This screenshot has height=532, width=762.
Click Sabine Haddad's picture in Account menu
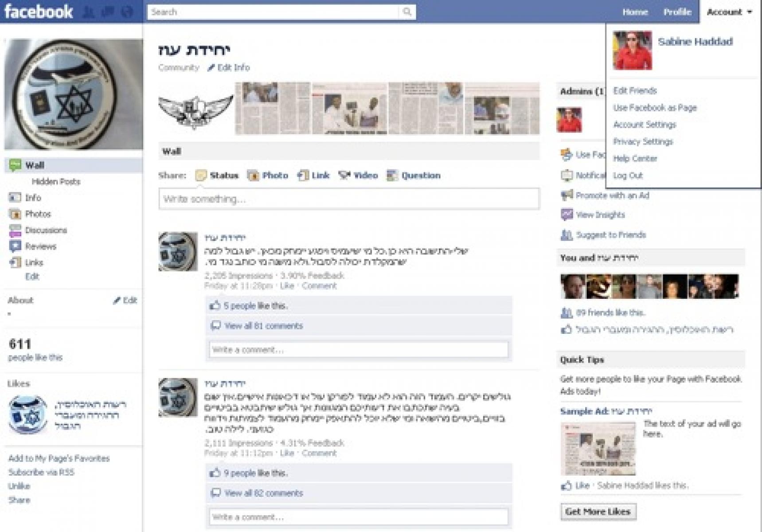tap(633, 50)
